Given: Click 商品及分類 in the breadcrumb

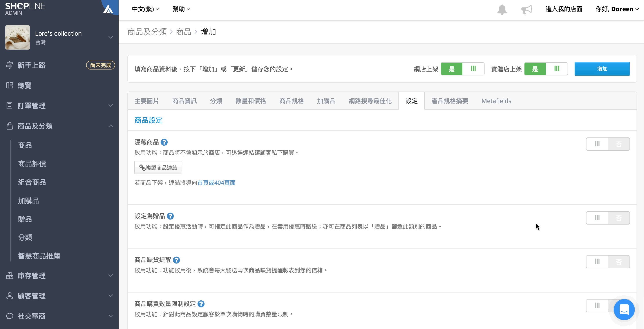Looking at the screenshot, I should click(147, 32).
